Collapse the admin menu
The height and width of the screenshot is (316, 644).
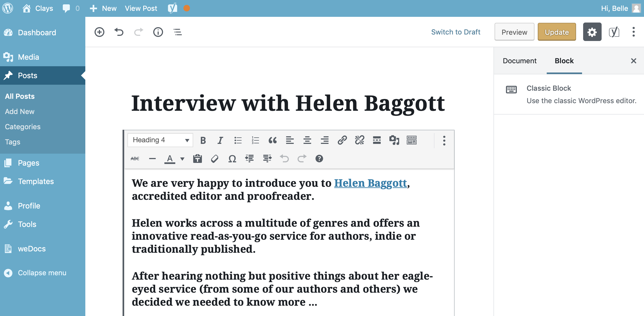coord(43,273)
